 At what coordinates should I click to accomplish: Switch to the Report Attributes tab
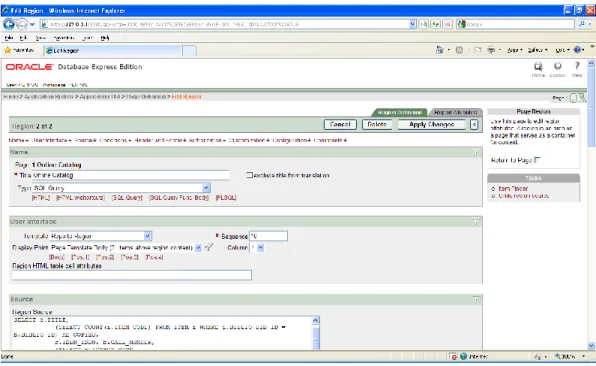click(455, 112)
